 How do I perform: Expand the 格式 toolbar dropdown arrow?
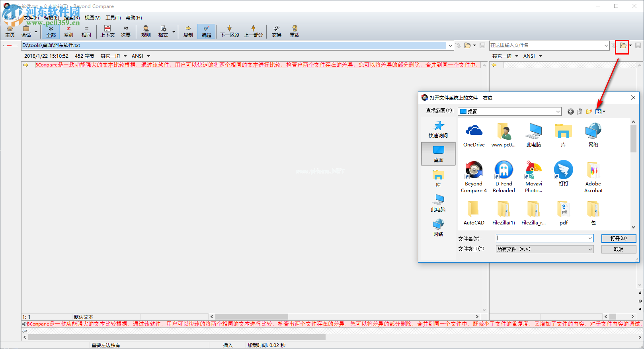(174, 31)
